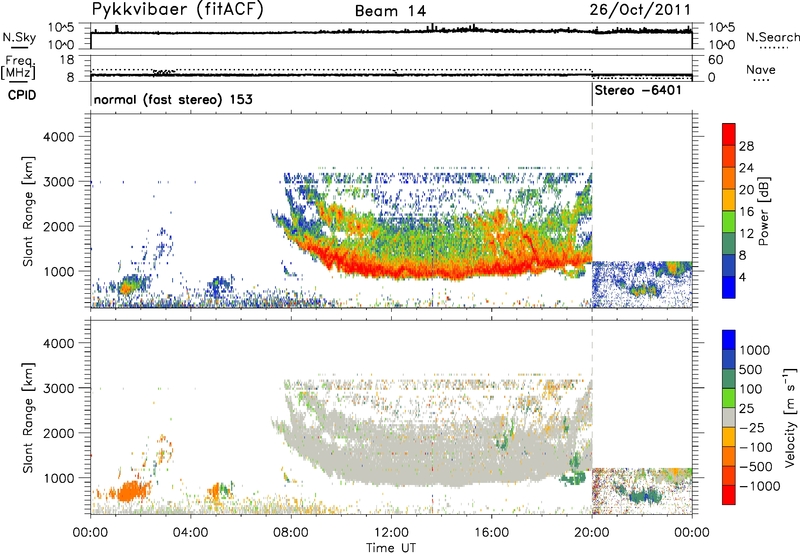The image size is (800, 554).
Task: Click the 'Power [dB]' colorbar title
Action: click(x=763, y=211)
